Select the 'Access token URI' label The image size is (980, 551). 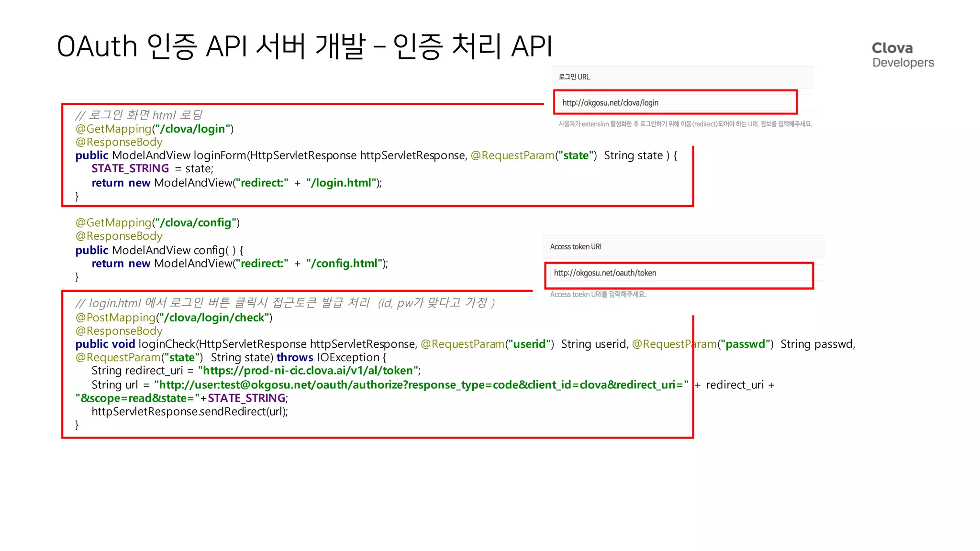pos(576,247)
